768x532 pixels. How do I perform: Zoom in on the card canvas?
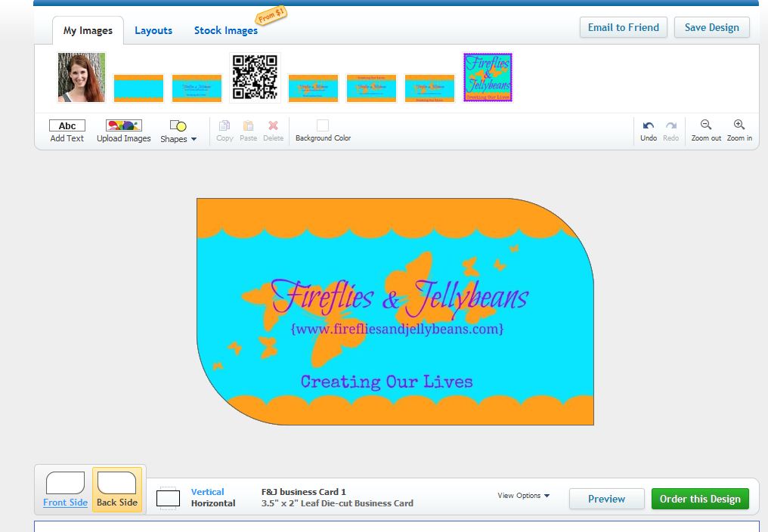point(739,125)
